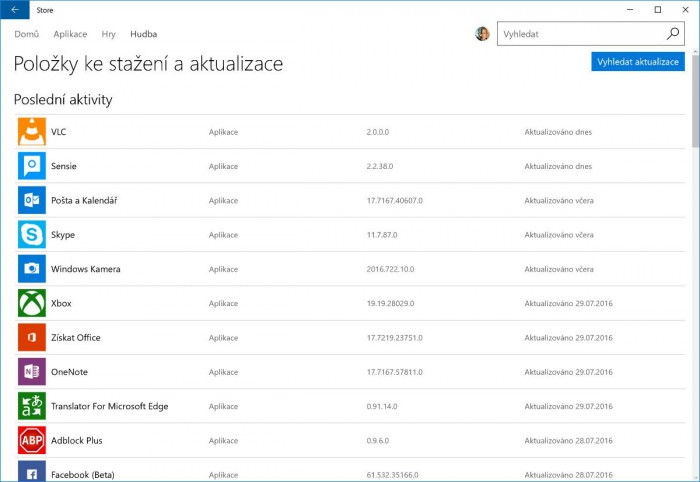Click the Pošta a Kalendář Outlook icon

tap(32, 200)
